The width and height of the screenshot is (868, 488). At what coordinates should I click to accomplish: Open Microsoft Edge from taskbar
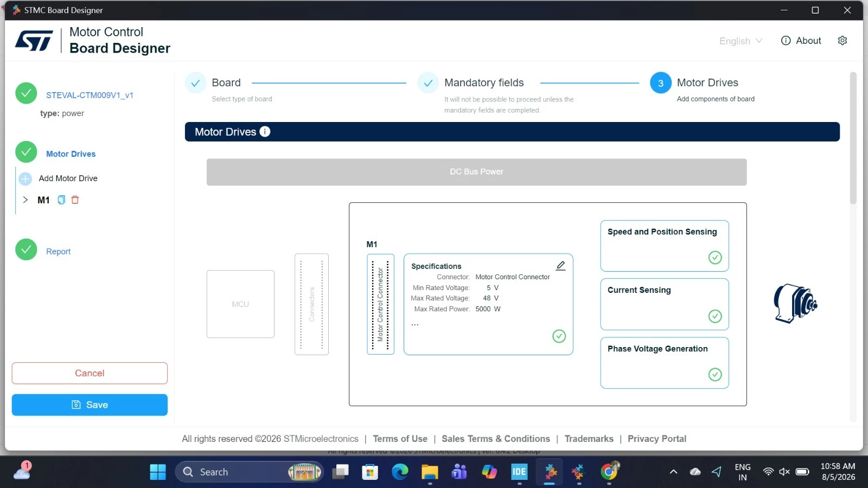(x=400, y=472)
